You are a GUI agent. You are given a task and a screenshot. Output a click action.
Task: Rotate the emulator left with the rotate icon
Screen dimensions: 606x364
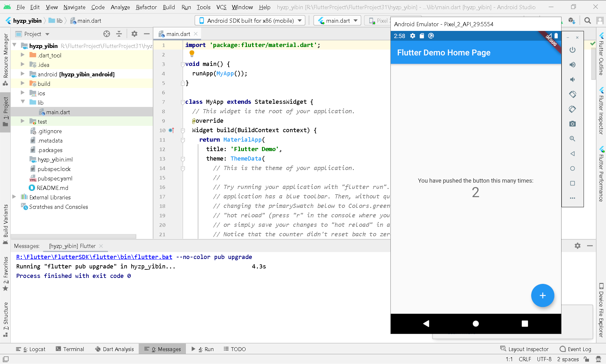tap(573, 94)
